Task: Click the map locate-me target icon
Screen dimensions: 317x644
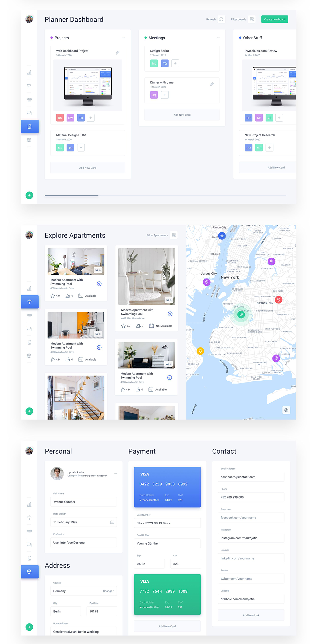Action: 286,410
